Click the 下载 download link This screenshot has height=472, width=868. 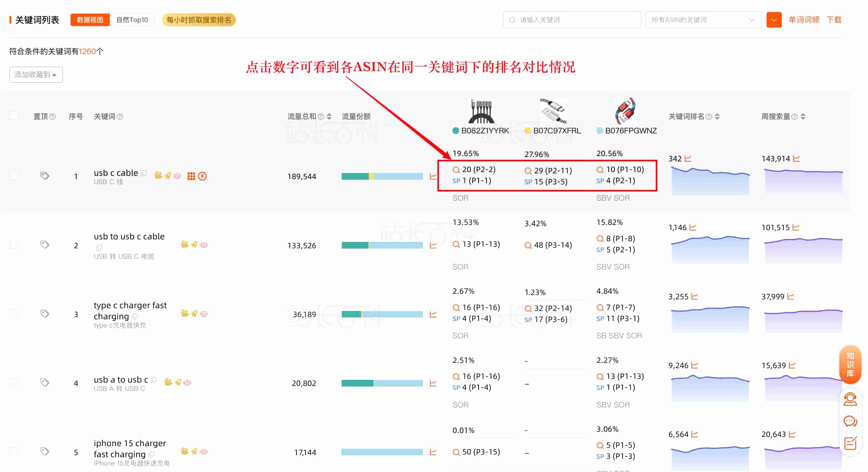coord(834,20)
